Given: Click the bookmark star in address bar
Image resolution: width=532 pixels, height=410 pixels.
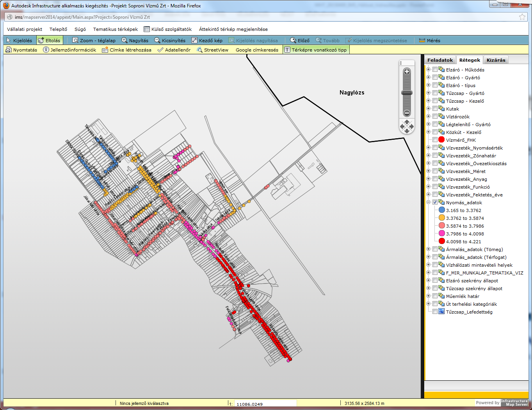Looking at the screenshot, I should (522, 17).
